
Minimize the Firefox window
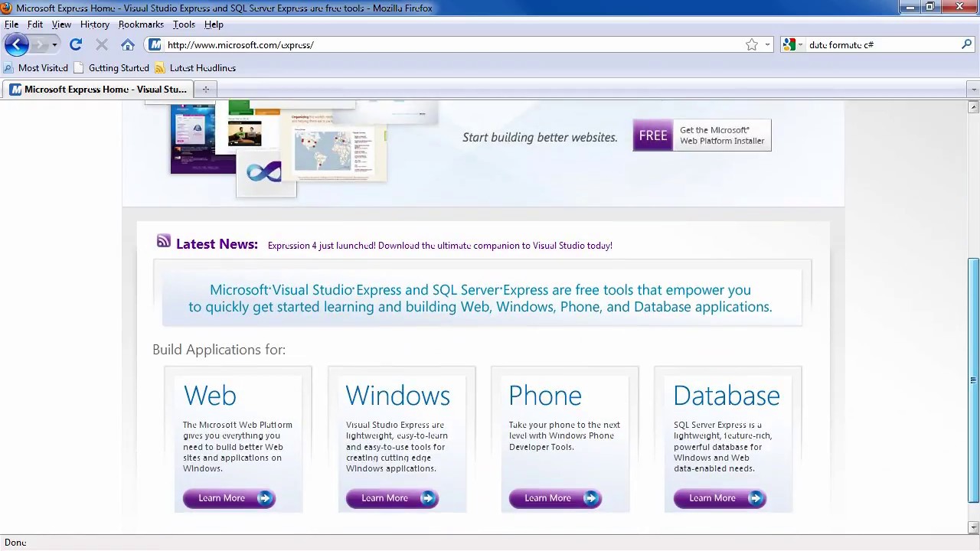pos(910,8)
